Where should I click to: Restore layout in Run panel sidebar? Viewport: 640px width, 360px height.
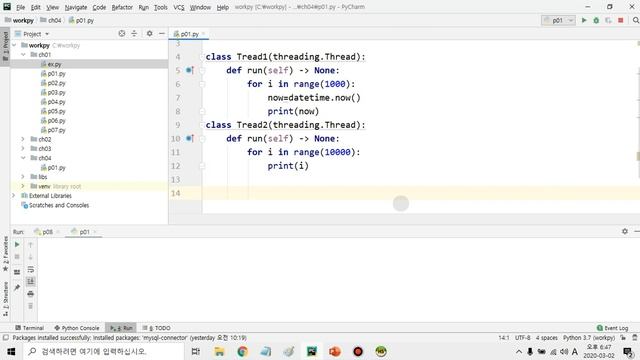pos(17,272)
